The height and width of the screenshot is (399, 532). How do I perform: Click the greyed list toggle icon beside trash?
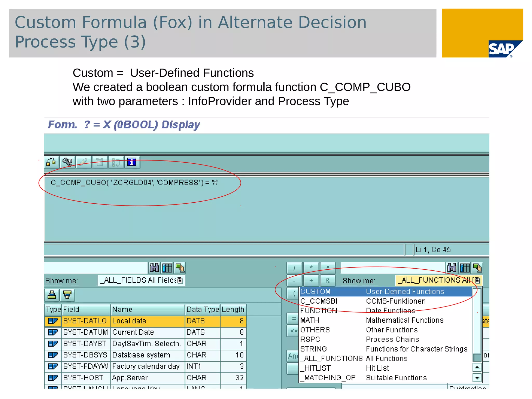tap(116, 162)
